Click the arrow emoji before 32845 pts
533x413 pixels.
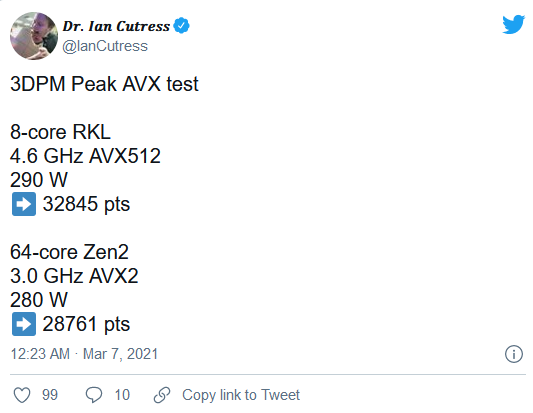click(24, 204)
